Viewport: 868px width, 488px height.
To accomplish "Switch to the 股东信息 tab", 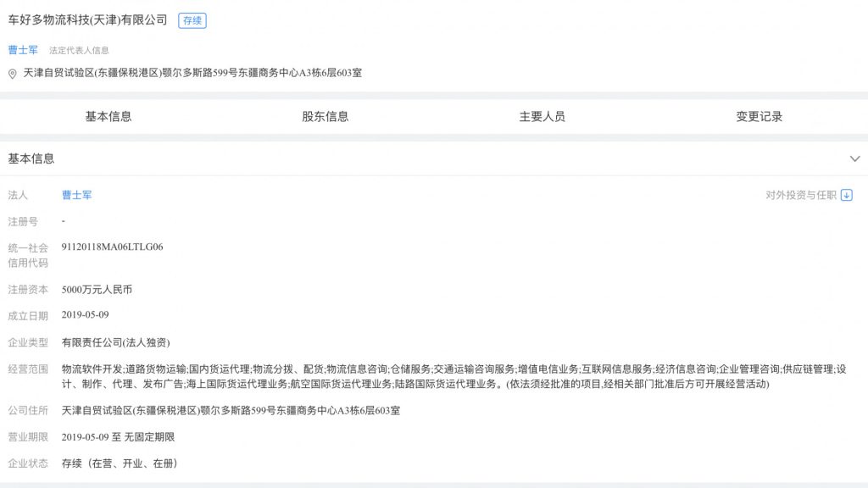I will (323, 116).
